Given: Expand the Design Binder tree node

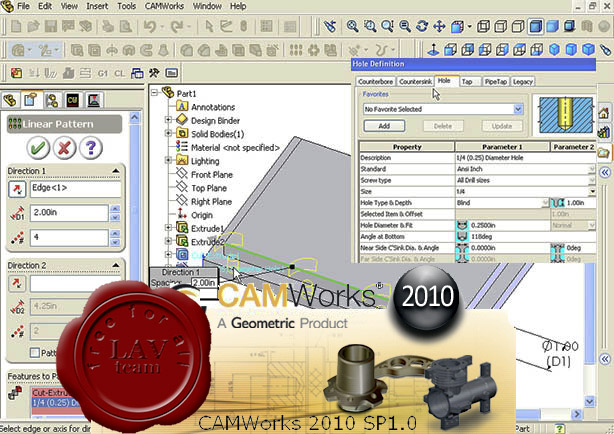Looking at the screenshot, I should 168,120.
